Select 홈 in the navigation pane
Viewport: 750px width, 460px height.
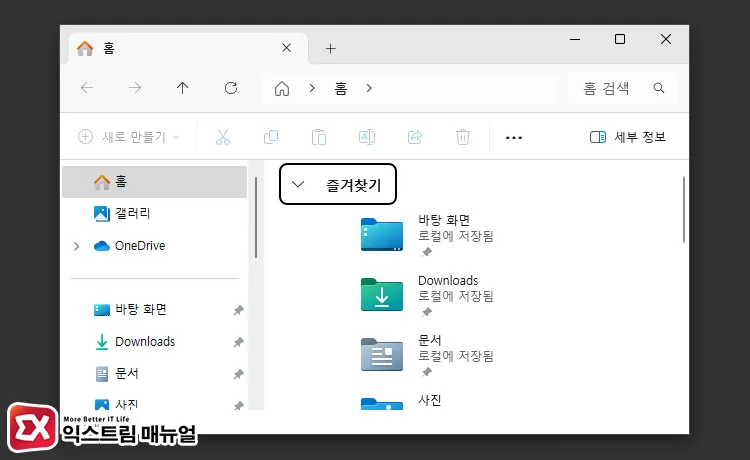154,182
